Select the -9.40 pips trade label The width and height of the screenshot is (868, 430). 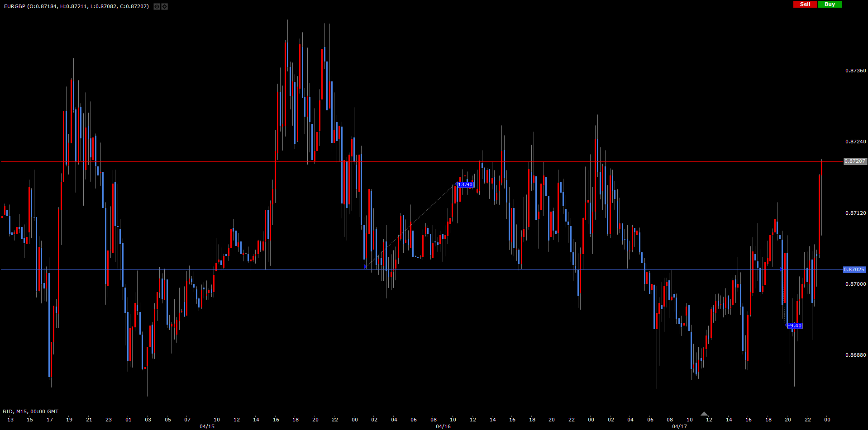coord(795,326)
